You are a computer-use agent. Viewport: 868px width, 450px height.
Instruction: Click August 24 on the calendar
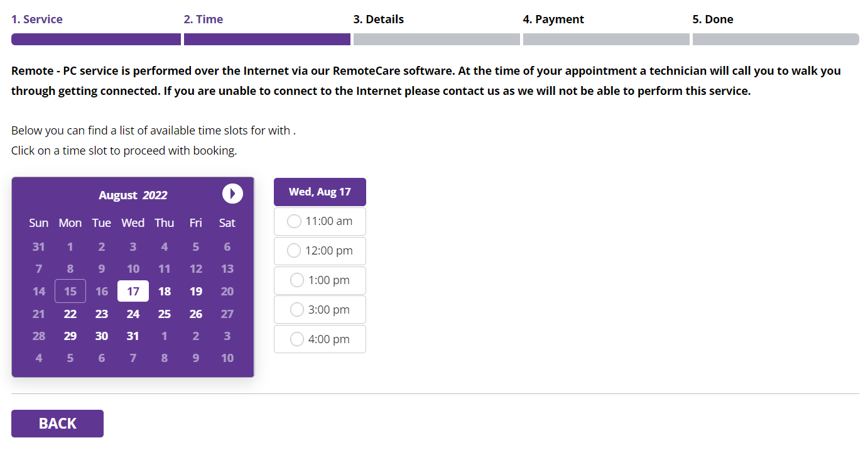coord(133,314)
